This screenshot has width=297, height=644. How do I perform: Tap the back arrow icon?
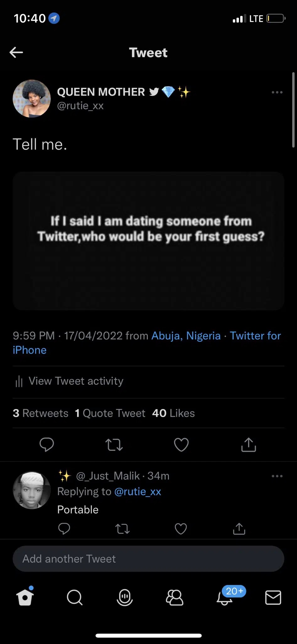coord(16,53)
